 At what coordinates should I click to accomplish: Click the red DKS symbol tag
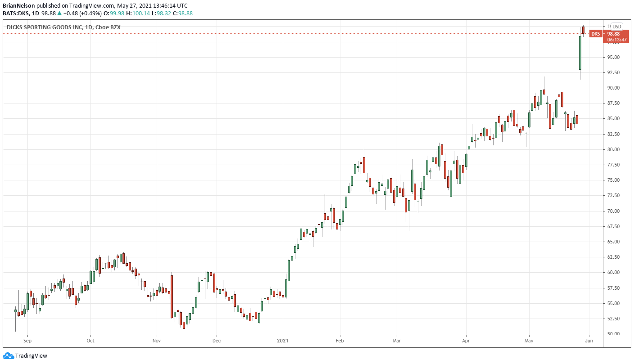(595, 34)
